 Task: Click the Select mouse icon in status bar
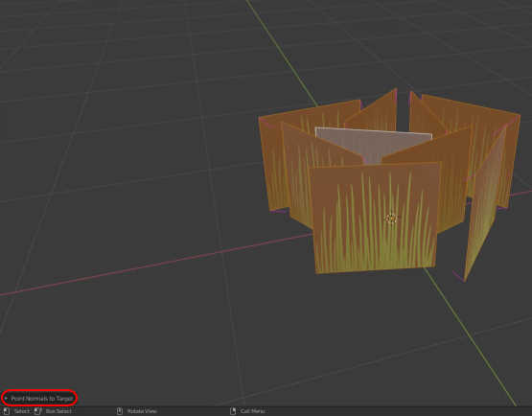pos(7,411)
